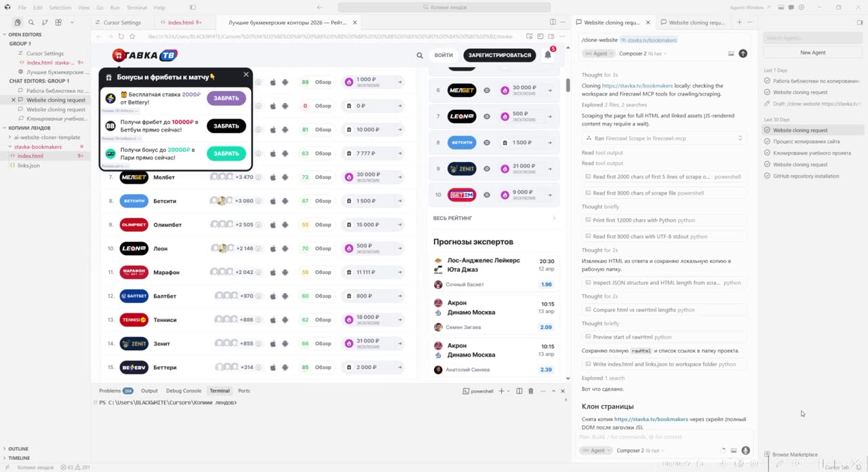The height and width of the screenshot is (472, 868).
Task: Open the Explorer view icon in sidebar
Action: [18, 22]
